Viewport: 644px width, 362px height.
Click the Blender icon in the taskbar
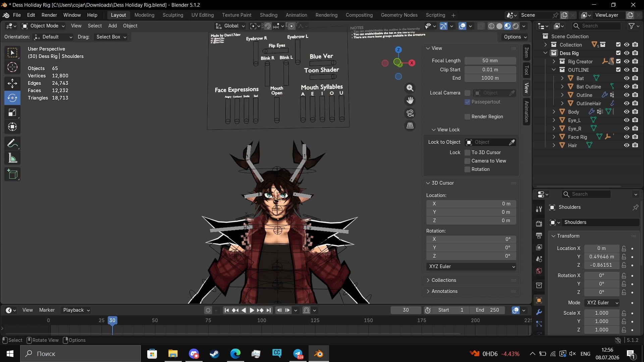pyautogui.click(x=319, y=354)
